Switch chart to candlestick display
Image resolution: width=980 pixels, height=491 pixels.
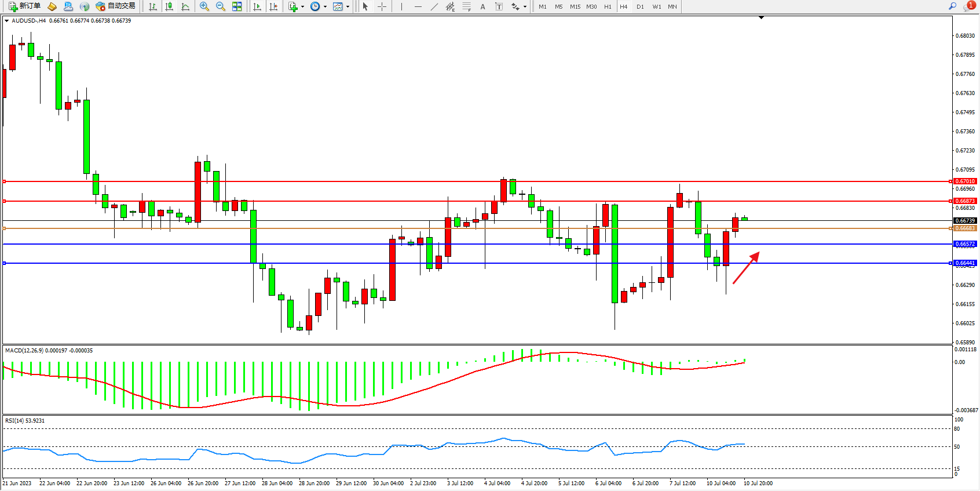click(x=169, y=6)
